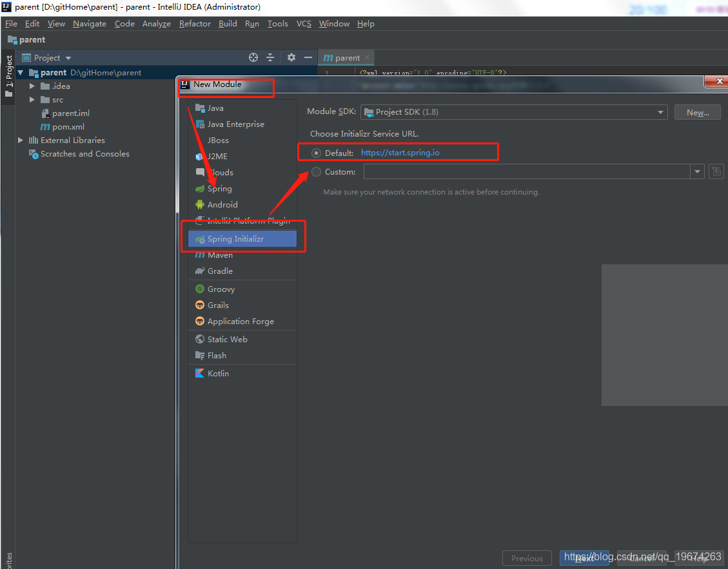The height and width of the screenshot is (569, 728).
Task: Expand src folder
Action: pos(32,100)
